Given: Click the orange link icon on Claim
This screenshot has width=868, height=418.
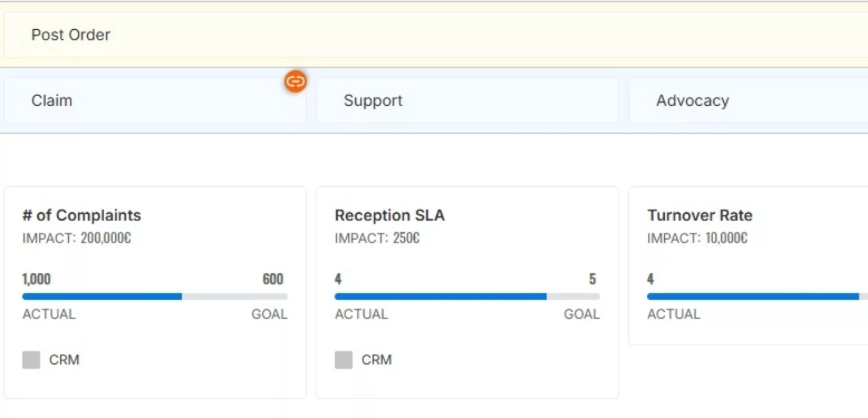Looking at the screenshot, I should tap(295, 81).
